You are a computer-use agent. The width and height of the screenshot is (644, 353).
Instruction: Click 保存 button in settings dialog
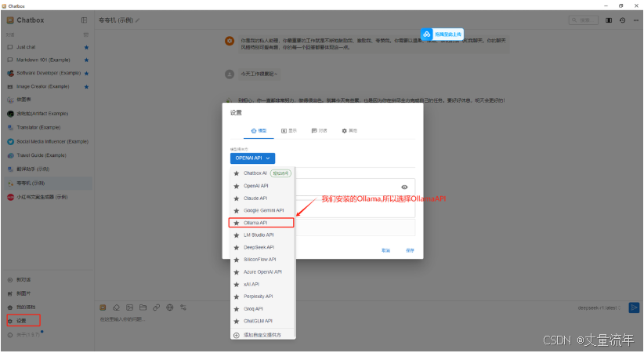click(410, 250)
